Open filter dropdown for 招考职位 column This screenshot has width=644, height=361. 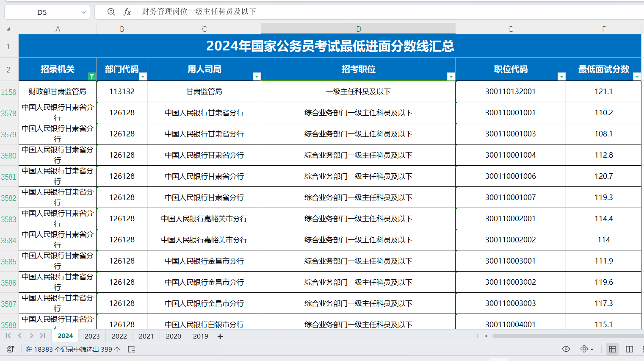(x=451, y=76)
